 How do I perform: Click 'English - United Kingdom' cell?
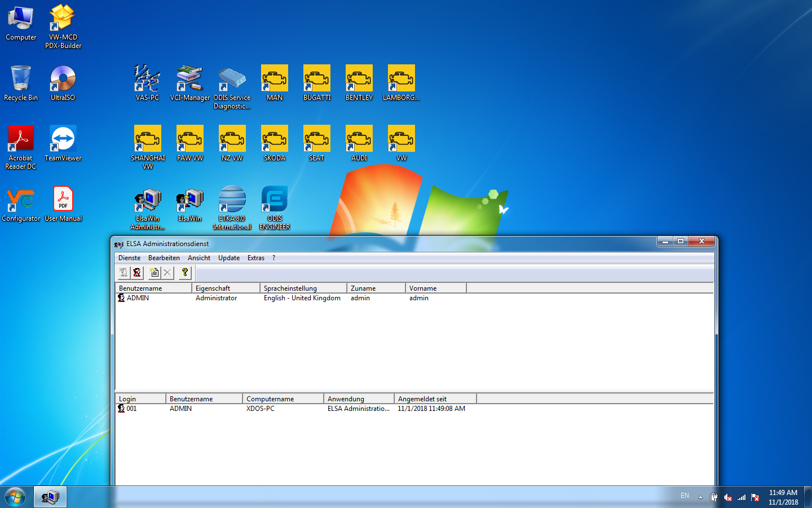tap(302, 298)
